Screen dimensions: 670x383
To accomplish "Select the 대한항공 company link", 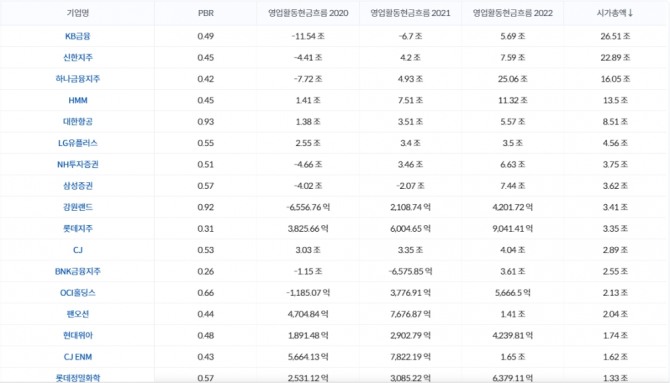I will coord(78,121).
